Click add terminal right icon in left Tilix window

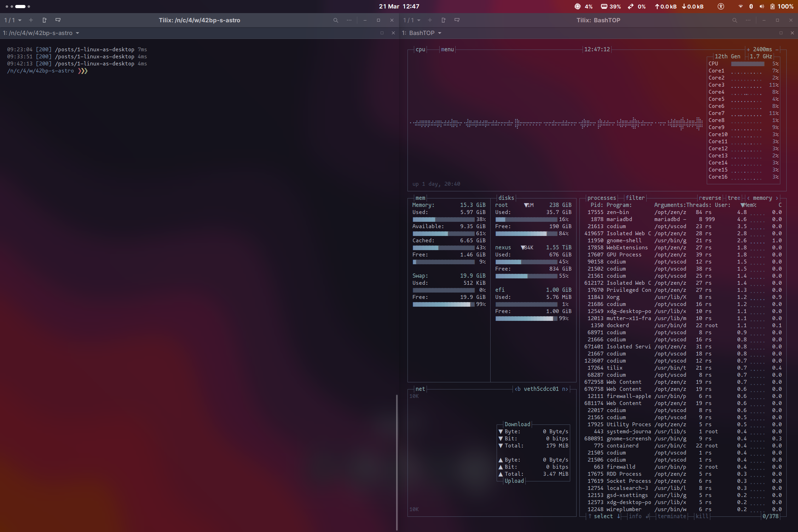(44, 20)
